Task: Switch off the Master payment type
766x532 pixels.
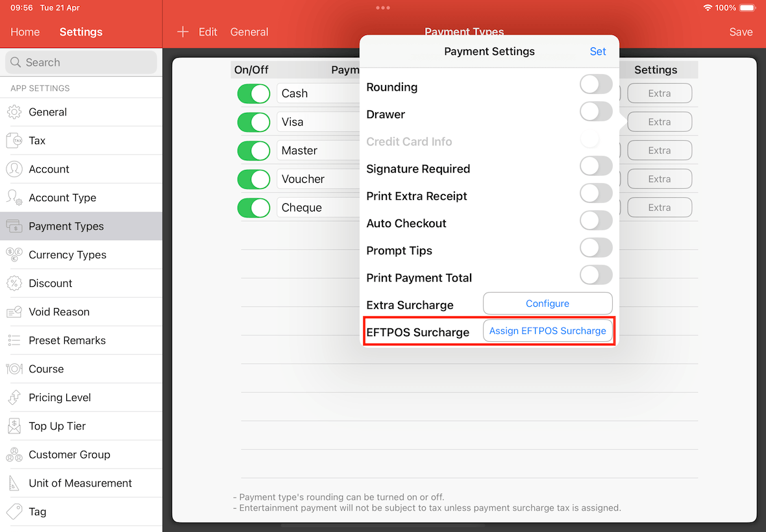Action: pos(254,151)
